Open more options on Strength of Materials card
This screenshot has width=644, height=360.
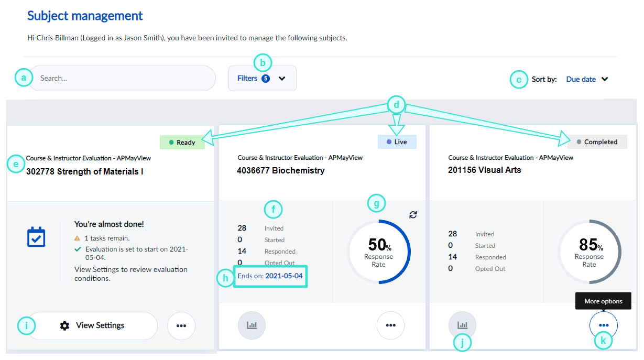pyautogui.click(x=181, y=326)
